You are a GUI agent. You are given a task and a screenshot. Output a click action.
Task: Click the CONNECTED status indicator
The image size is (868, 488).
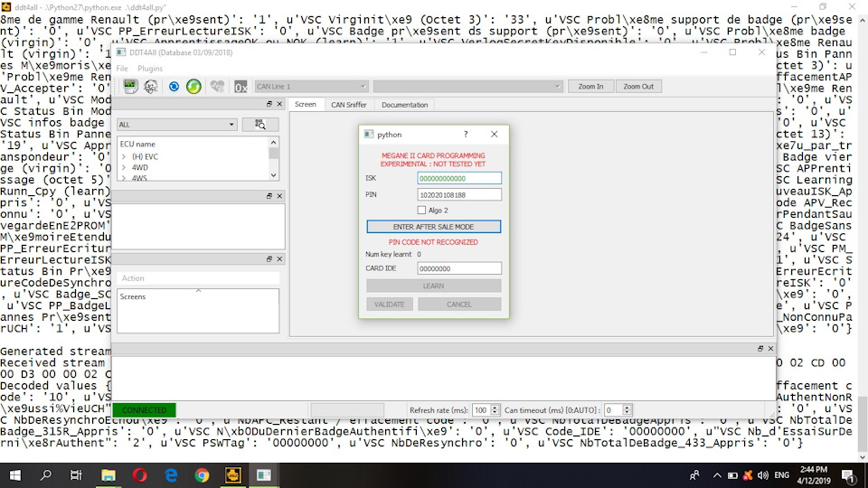tap(144, 410)
